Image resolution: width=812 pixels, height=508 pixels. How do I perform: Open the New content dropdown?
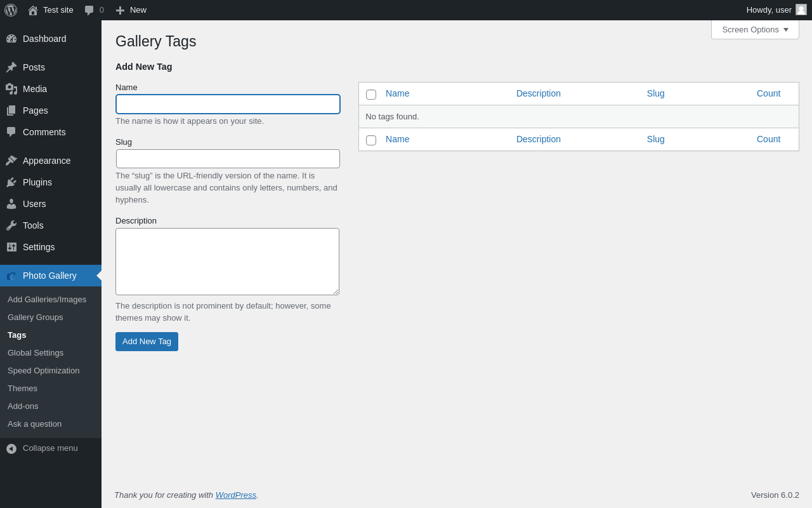[x=131, y=10]
